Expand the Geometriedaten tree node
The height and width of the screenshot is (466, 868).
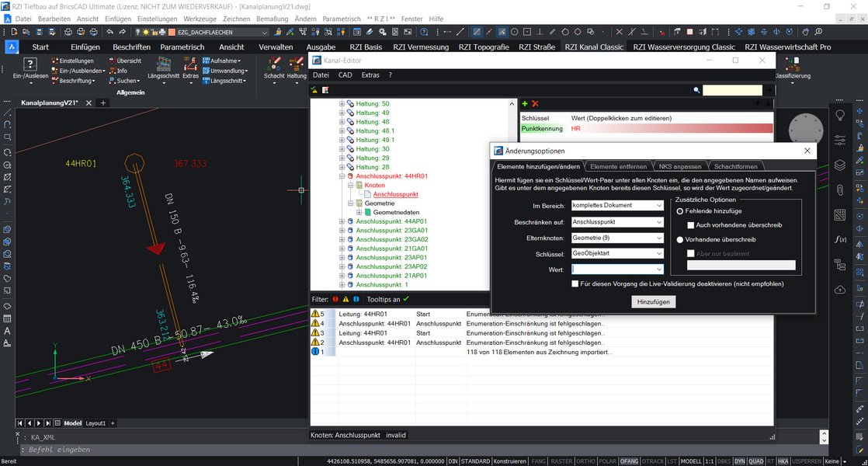coord(359,213)
